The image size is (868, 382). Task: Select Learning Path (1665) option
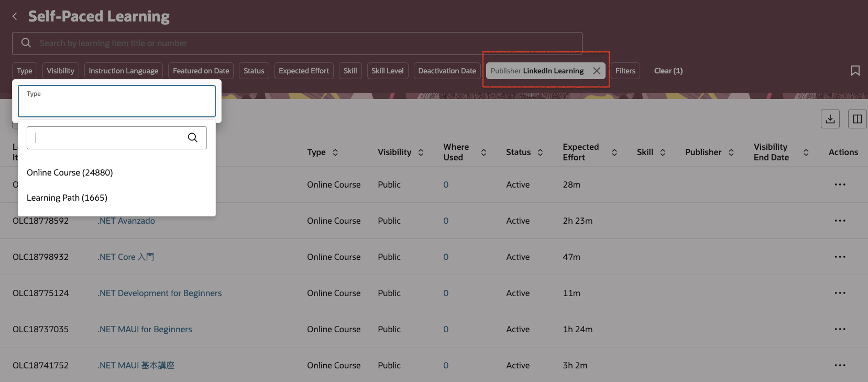tap(117, 198)
